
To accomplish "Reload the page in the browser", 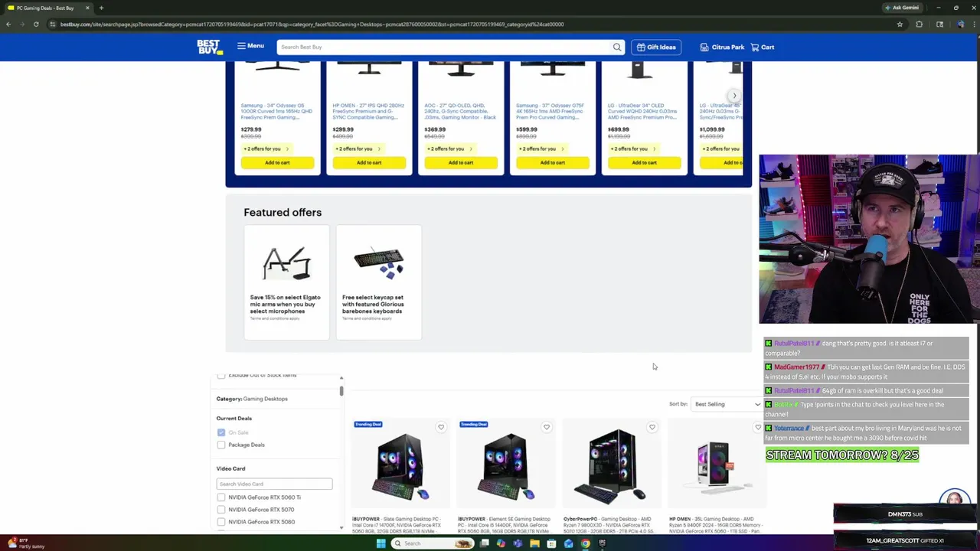I will (x=36, y=24).
